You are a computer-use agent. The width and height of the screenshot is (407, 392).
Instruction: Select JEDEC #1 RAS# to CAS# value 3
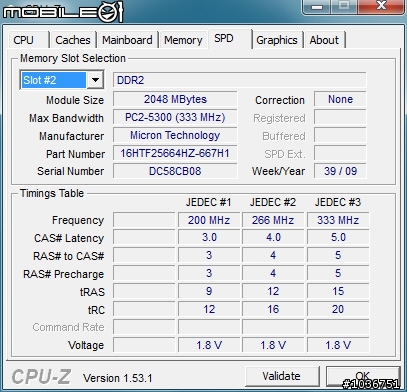click(x=209, y=256)
